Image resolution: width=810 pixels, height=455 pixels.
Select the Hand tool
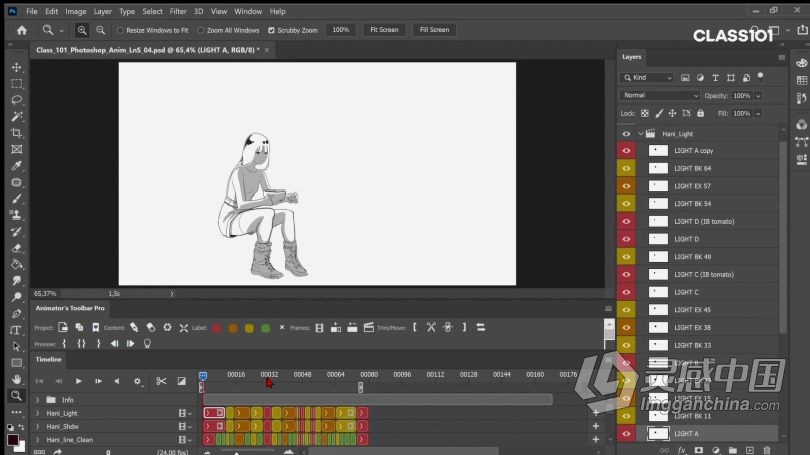(x=17, y=379)
